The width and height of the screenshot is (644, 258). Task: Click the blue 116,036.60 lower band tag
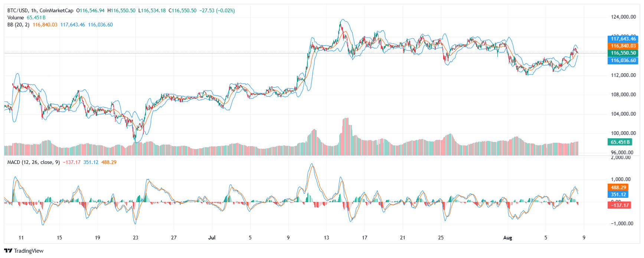point(623,60)
